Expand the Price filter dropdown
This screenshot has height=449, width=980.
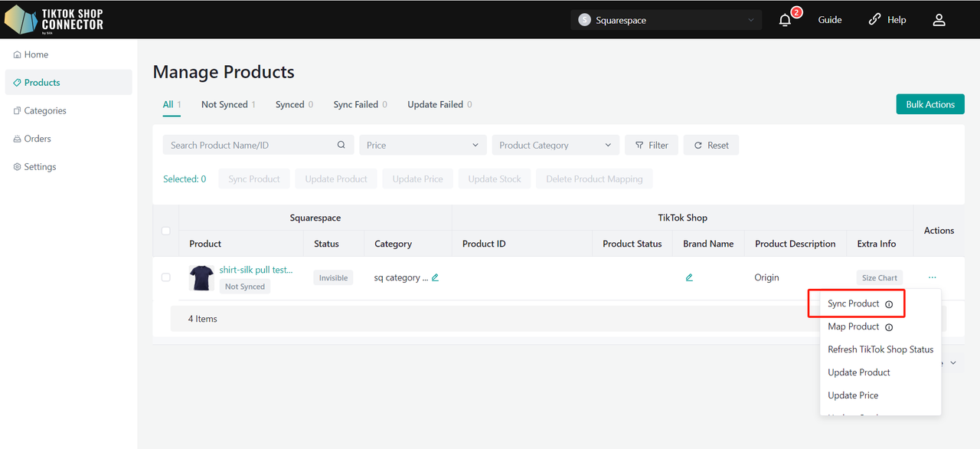(423, 145)
